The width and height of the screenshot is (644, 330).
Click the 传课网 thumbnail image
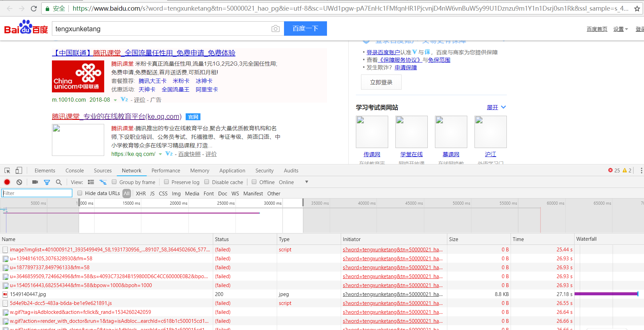point(372,132)
